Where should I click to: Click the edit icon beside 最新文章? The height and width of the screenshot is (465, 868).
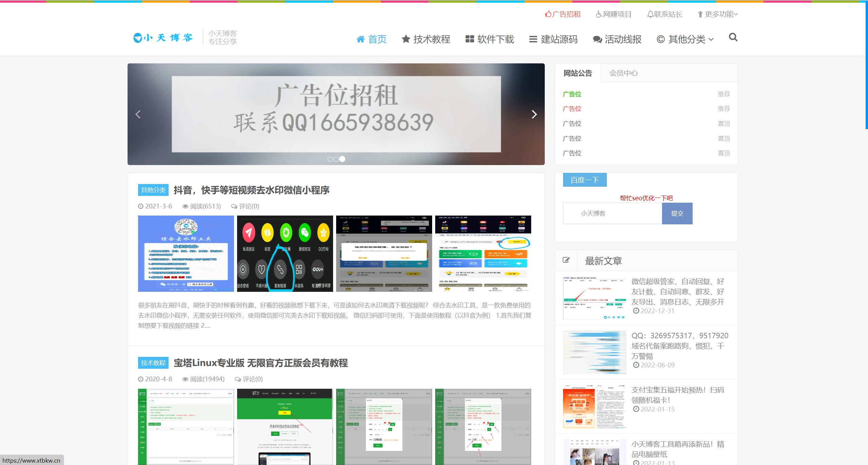pyautogui.click(x=566, y=260)
